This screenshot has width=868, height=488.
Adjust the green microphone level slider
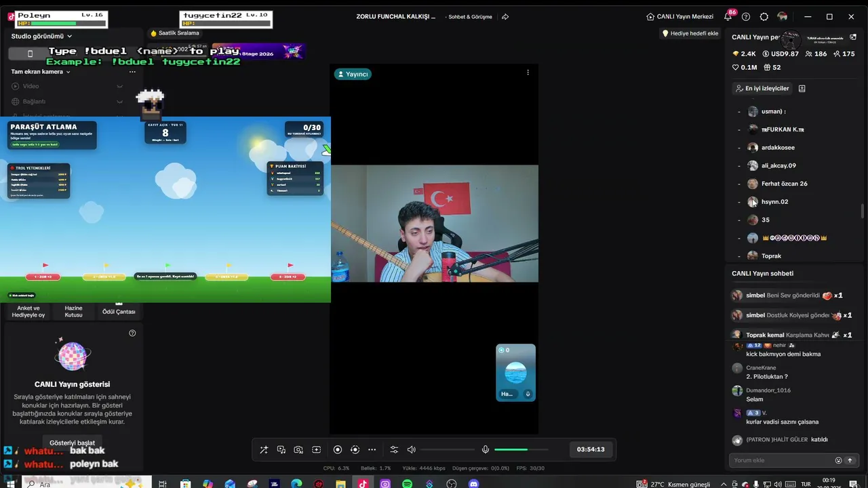pyautogui.click(x=521, y=449)
